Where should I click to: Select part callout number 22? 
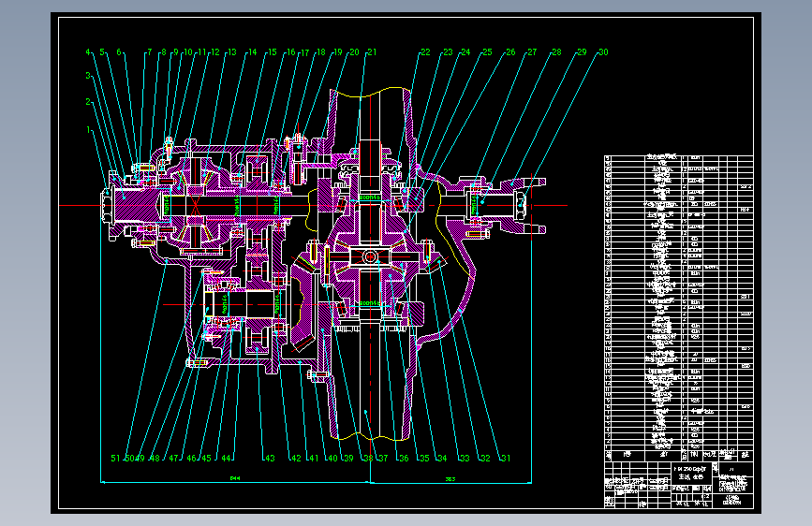(x=425, y=52)
